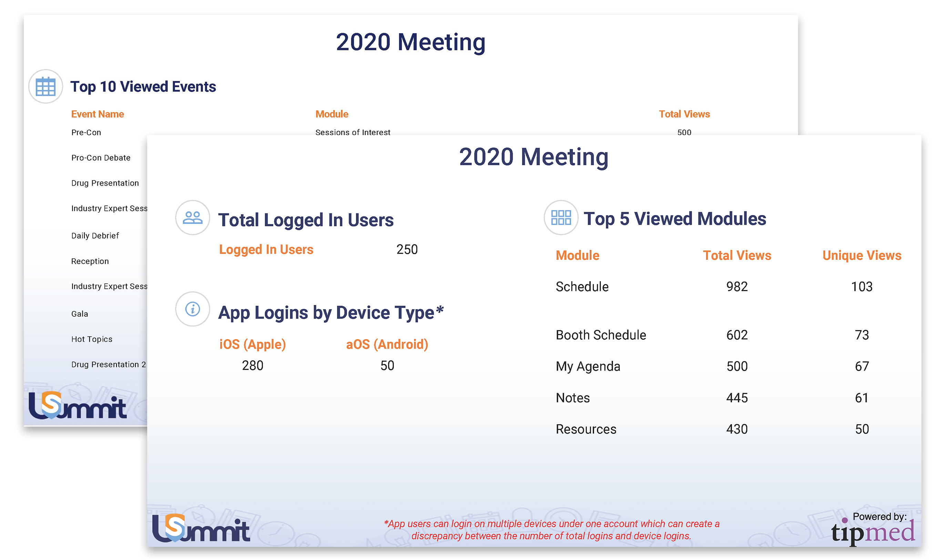Screen dimensions: 937x560
Task: Select the 73 unique views value
Action: coord(862,335)
